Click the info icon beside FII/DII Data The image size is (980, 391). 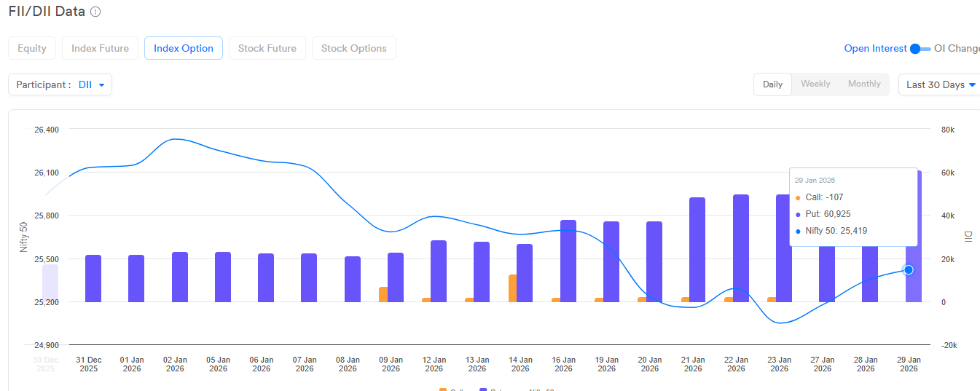tap(96, 12)
